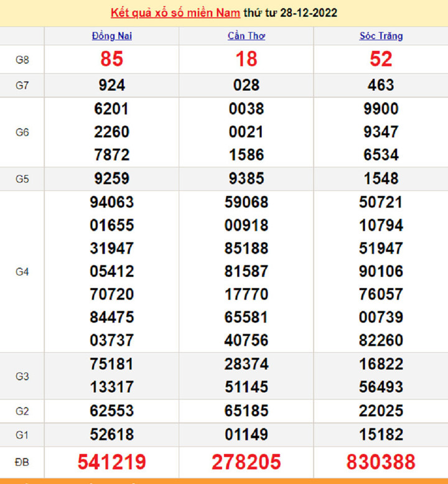Select Cần Thơ G8 result 18
Viewport: 448px width, 484px height.
click(246, 59)
